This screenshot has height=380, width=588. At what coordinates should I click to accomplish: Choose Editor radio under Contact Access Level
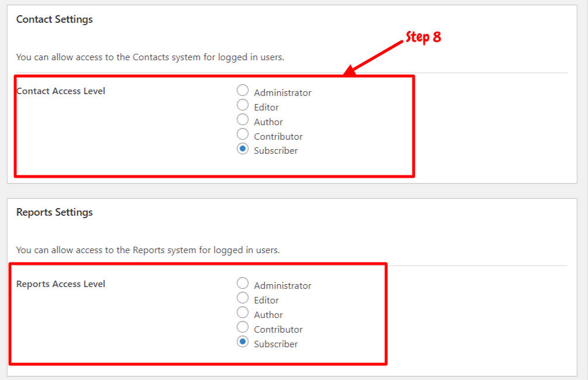point(243,105)
